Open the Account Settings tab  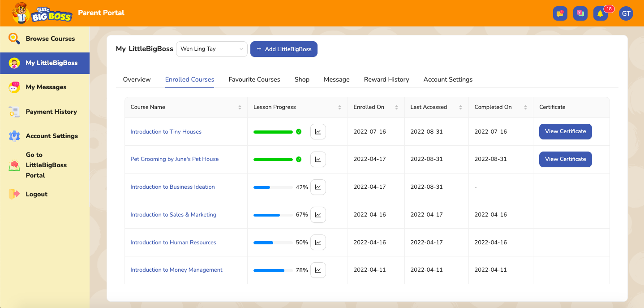pyautogui.click(x=448, y=79)
